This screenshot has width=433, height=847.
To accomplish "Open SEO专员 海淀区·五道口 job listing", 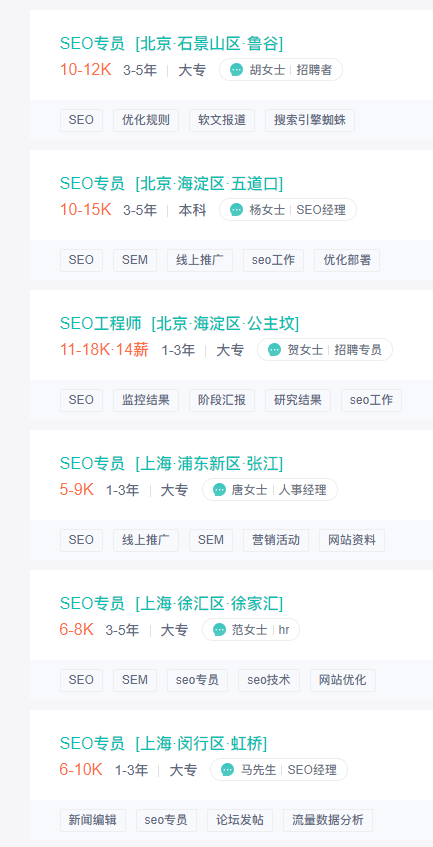I will [x=171, y=183].
